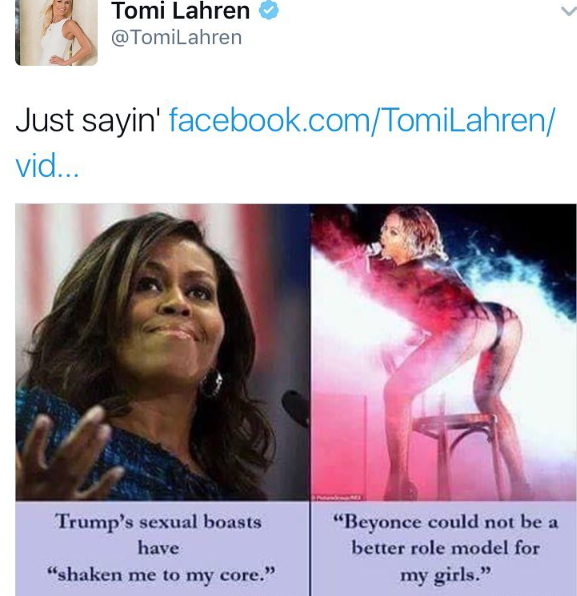The image size is (577, 596).
Task: Open Tomi Lahren's profile avatar photo
Action: [56, 32]
